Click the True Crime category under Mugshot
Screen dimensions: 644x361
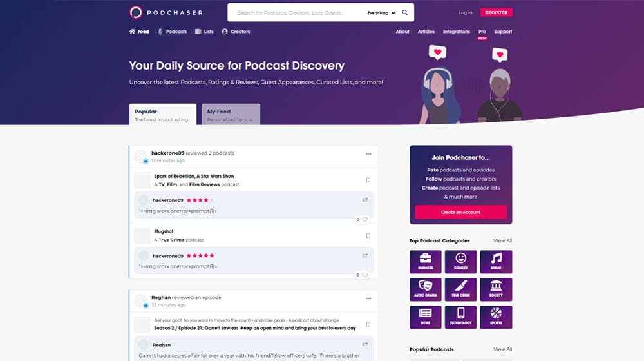point(171,240)
